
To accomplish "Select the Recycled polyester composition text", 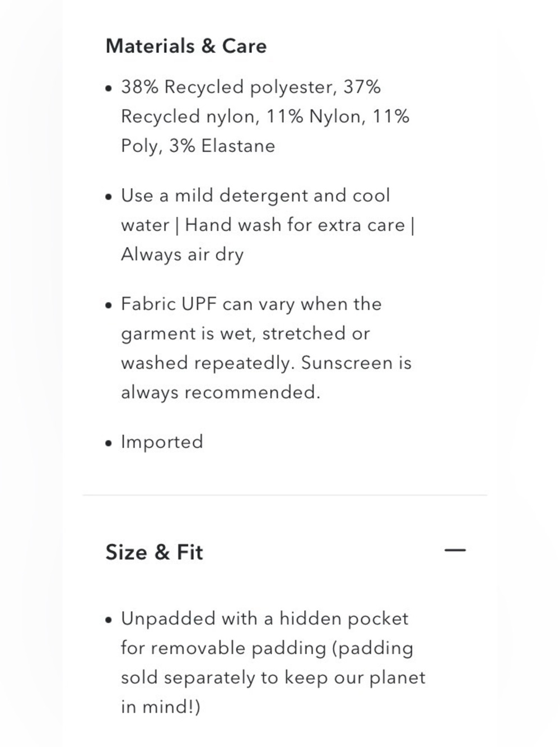I will pyautogui.click(x=265, y=117).
